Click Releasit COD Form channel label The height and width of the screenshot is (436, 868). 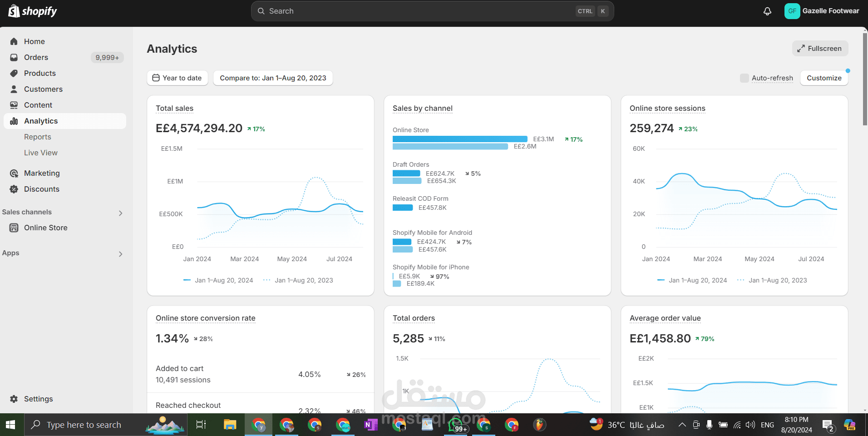[x=420, y=198]
